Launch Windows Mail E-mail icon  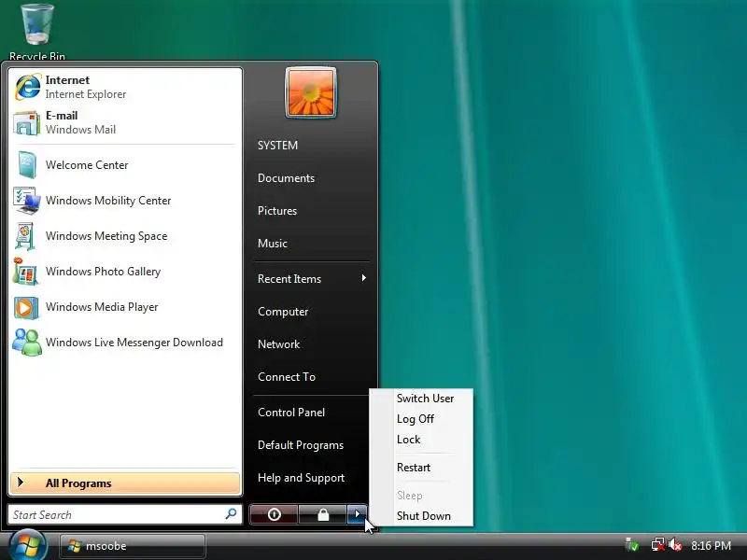tap(26, 123)
